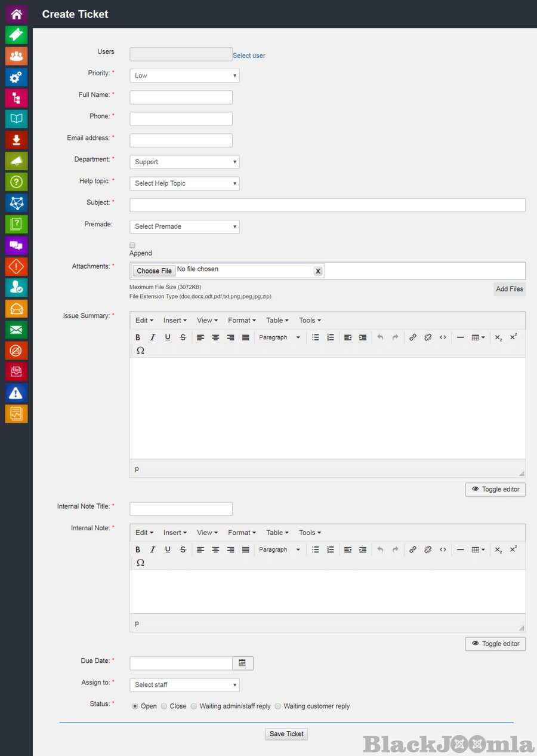Open Format menu in Issue Summary editor
Image resolution: width=537 pixels, height=756 pixels.
(242, 321)
